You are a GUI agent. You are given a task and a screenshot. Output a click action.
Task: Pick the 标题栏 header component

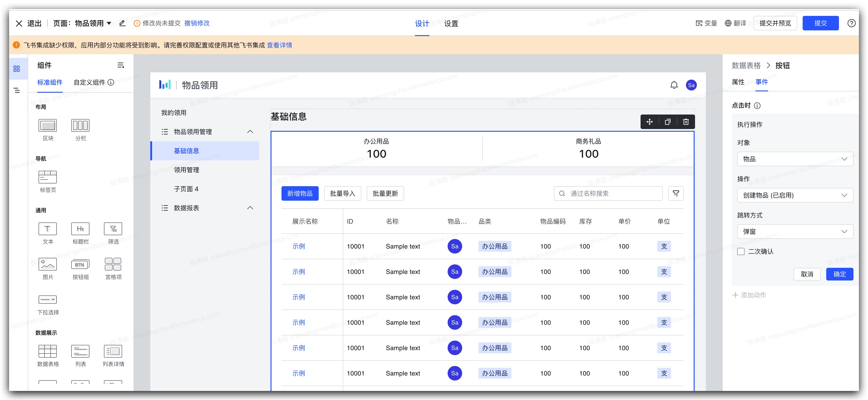point(81,233)
